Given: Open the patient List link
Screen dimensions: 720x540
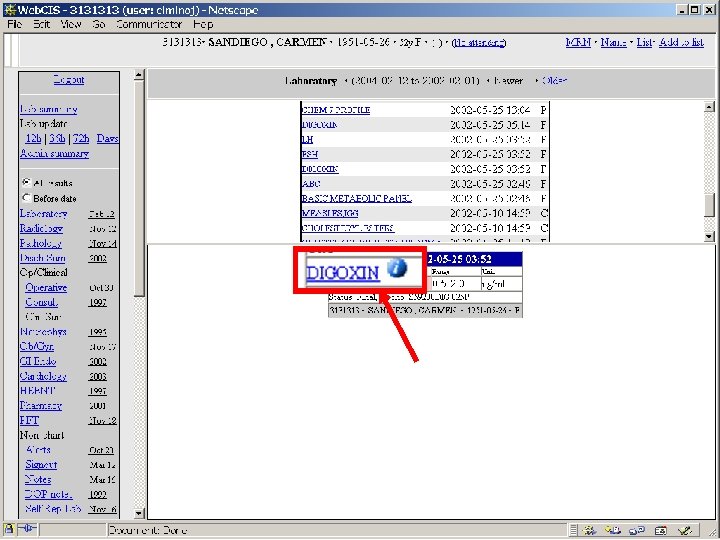Looking at the screenshot, I should pyautogui.click(x=644, y=42).
